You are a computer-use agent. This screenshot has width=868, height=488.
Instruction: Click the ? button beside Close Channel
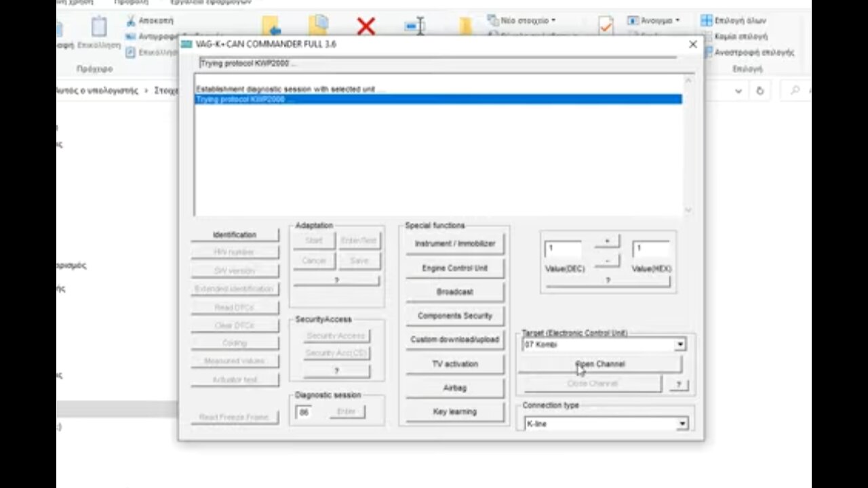pos(678,384)
